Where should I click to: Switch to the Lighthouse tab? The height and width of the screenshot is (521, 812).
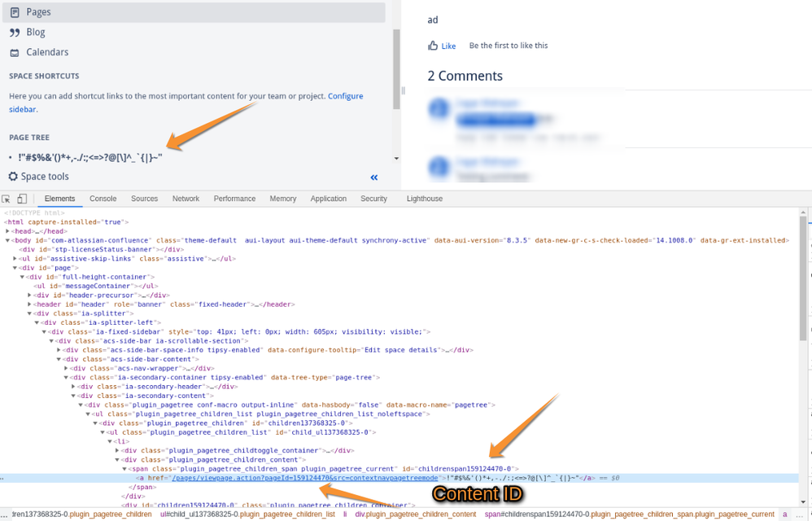[425, 199]
